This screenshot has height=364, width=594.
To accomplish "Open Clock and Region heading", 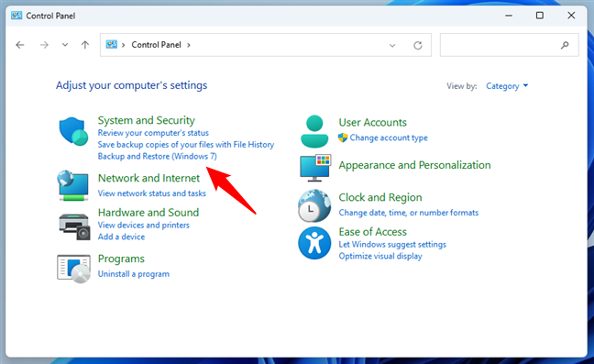I will (380, 197).
